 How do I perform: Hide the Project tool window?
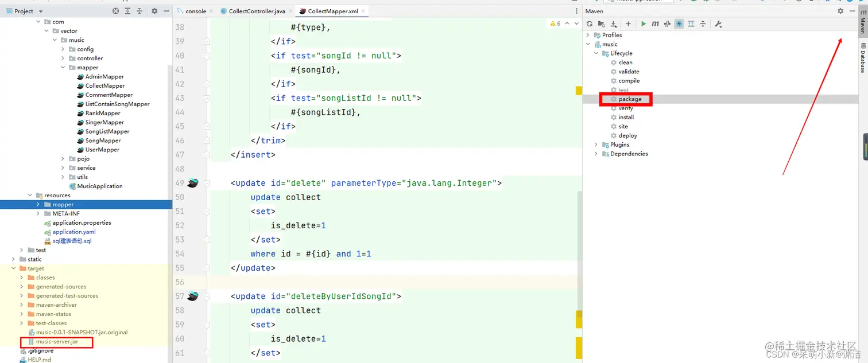166,11
